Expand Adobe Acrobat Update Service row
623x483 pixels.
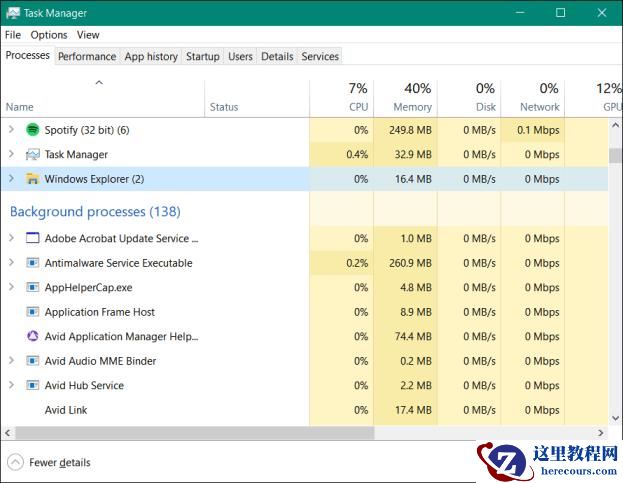click(12, 238)
